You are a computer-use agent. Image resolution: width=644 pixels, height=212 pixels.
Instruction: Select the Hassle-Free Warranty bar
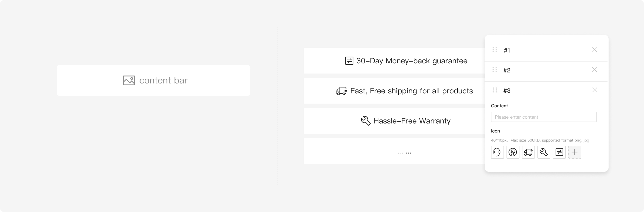(x=394, y=121)
